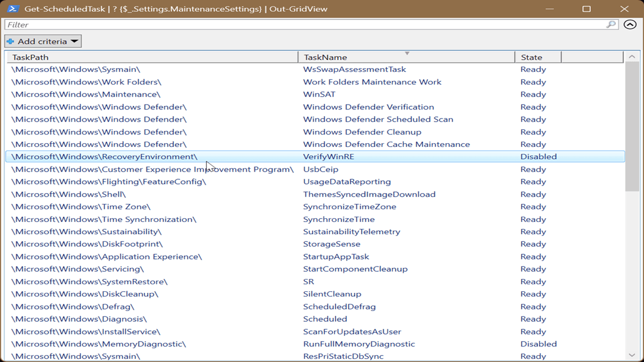The width and height of the screenshot is (644, 362).
Task: Click the blue plus icon beside Add criteria
Action: click(10, 41)
